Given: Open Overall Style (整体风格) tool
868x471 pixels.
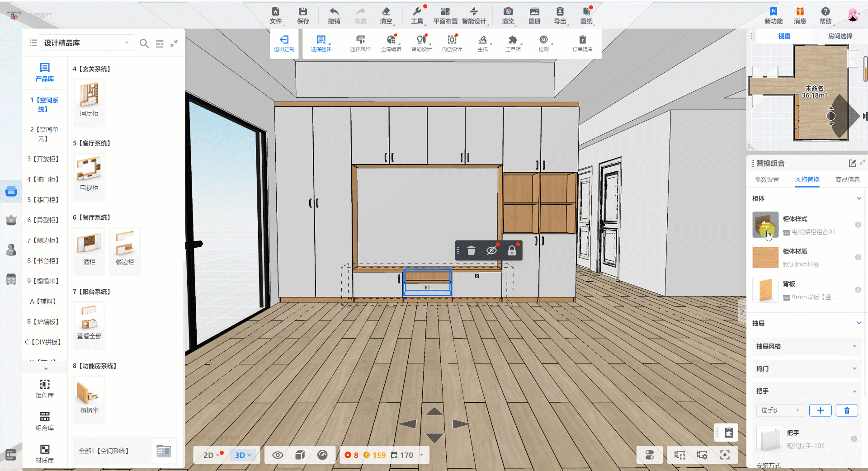Looking at the screenshot, I should coord(360,43).
